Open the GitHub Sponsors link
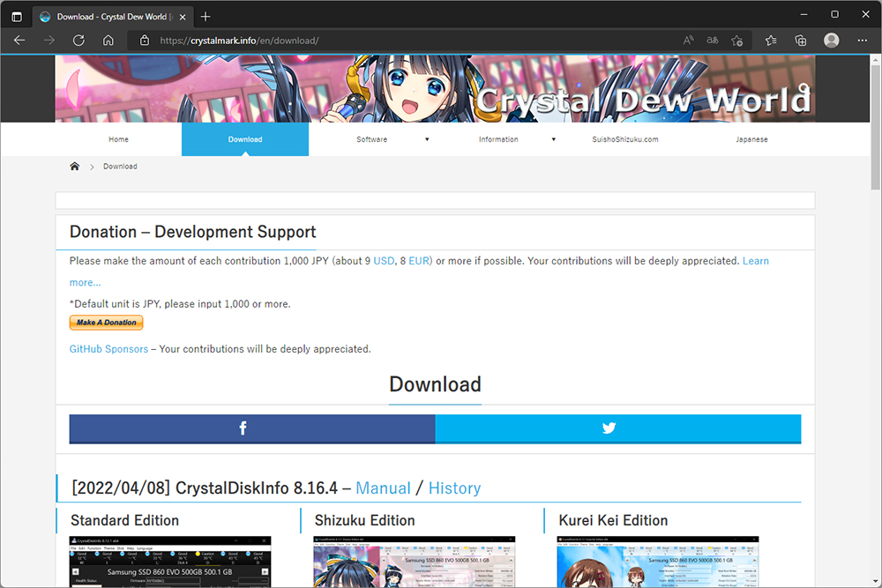Viewport: 882px width, 588px height. tap(108, 349)
